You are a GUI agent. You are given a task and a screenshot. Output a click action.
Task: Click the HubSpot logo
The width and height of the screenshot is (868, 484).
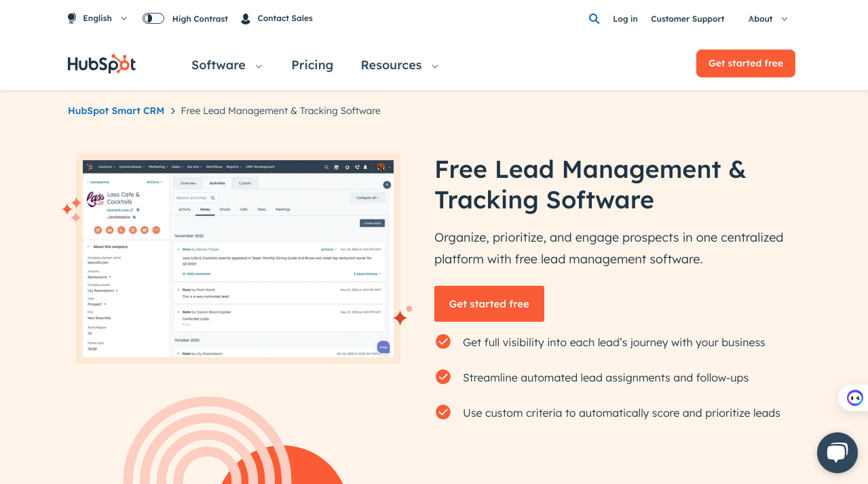tap(102, 64)
